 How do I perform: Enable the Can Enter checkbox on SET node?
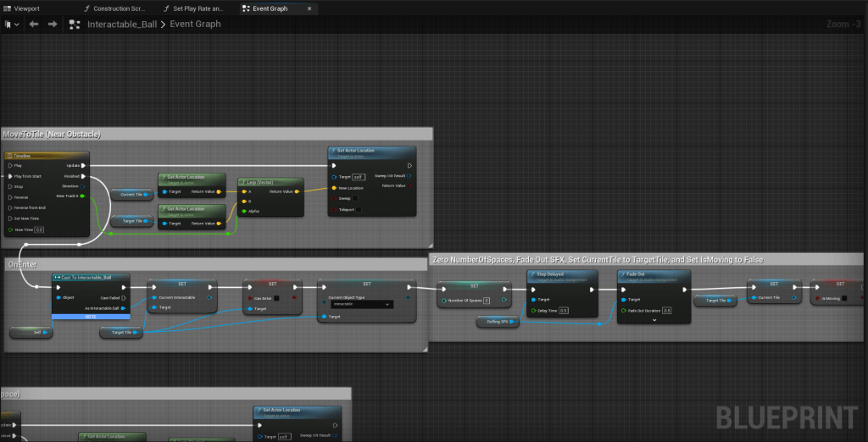click(x=277, y=297)
